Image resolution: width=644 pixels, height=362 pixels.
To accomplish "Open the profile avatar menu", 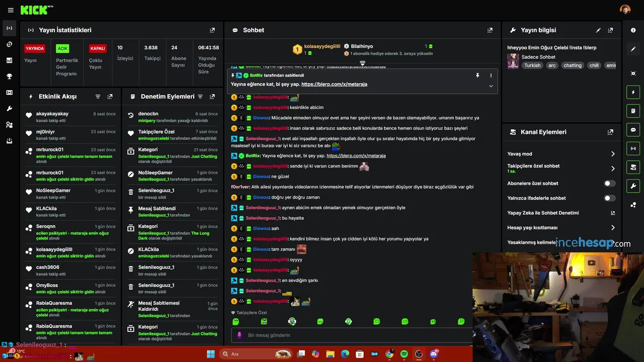I will point(625,10).
